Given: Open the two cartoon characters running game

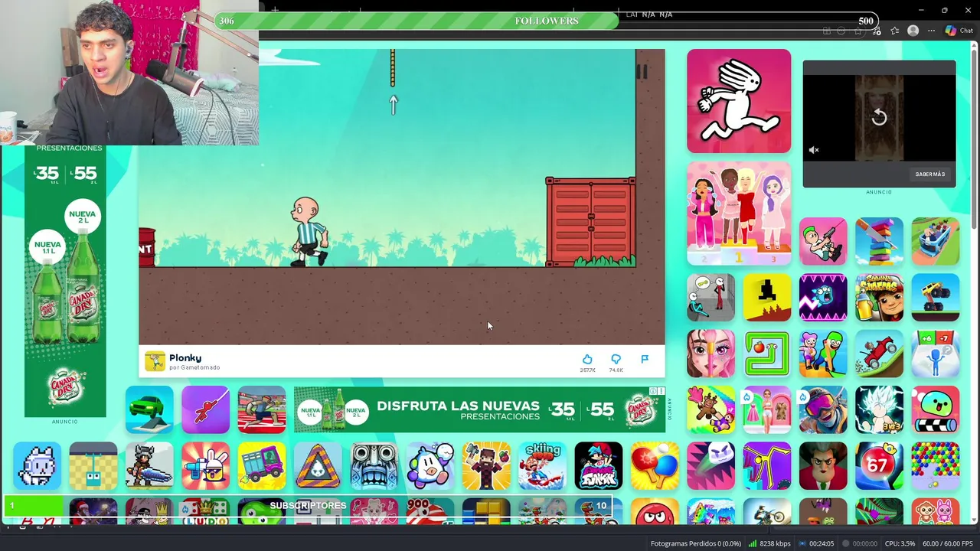Looking at the screenshot, I should (823, 354).
